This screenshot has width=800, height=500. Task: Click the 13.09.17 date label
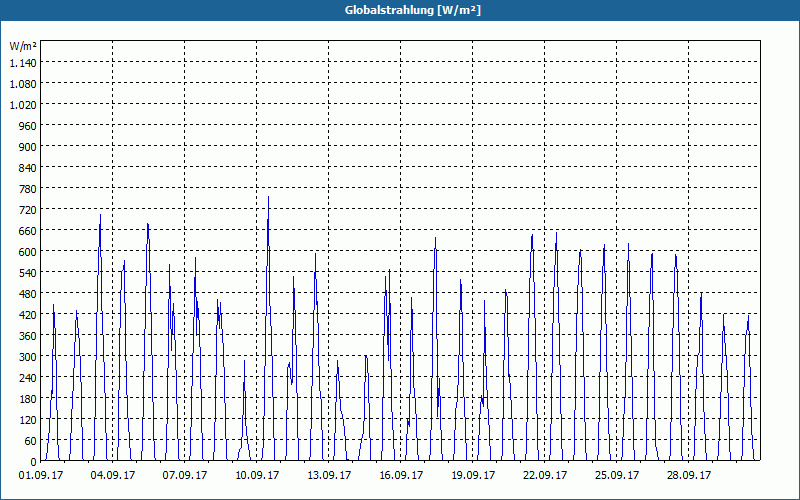[x=329, y=476]
